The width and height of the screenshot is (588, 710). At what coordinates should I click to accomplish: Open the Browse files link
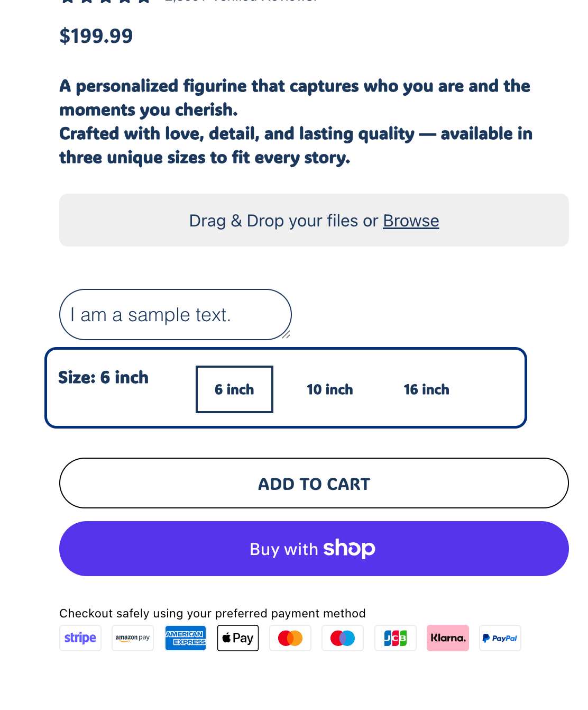(x=411, y=221)
